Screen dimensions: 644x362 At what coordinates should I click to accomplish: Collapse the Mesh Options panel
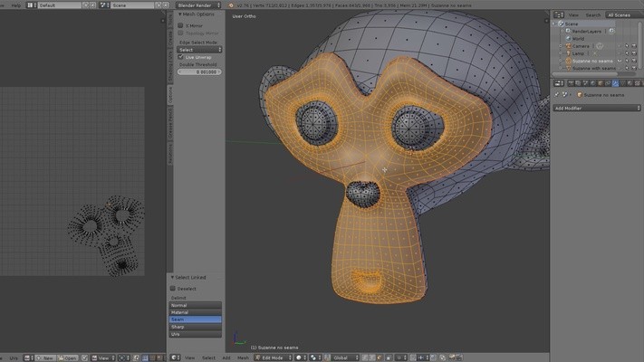180,14
